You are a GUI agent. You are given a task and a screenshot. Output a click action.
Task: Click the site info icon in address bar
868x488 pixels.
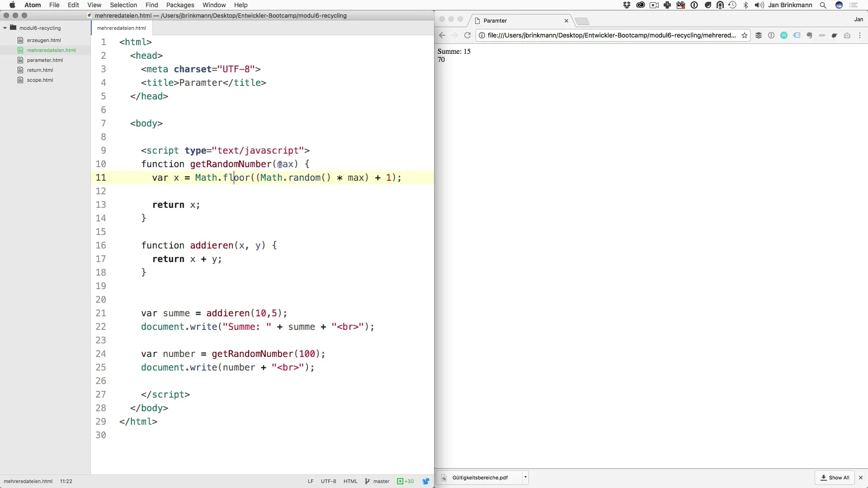482,35
